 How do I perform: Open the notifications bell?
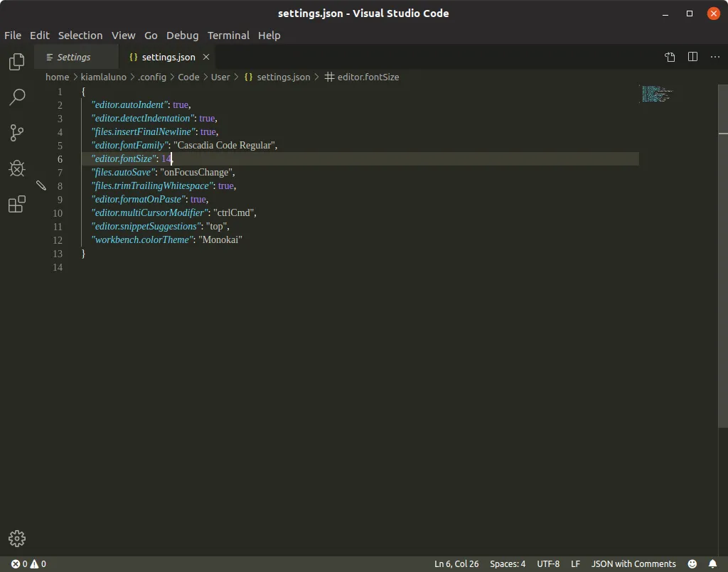click(712, 563)
